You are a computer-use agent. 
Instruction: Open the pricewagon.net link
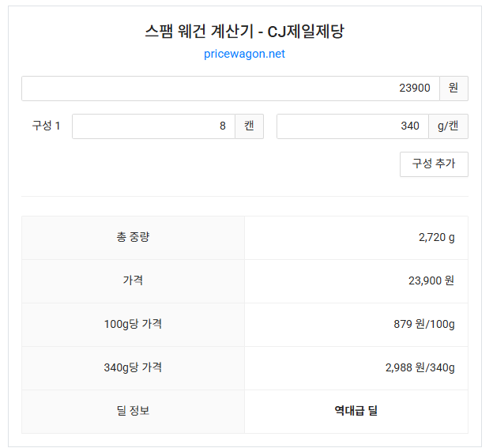point(244,54)
